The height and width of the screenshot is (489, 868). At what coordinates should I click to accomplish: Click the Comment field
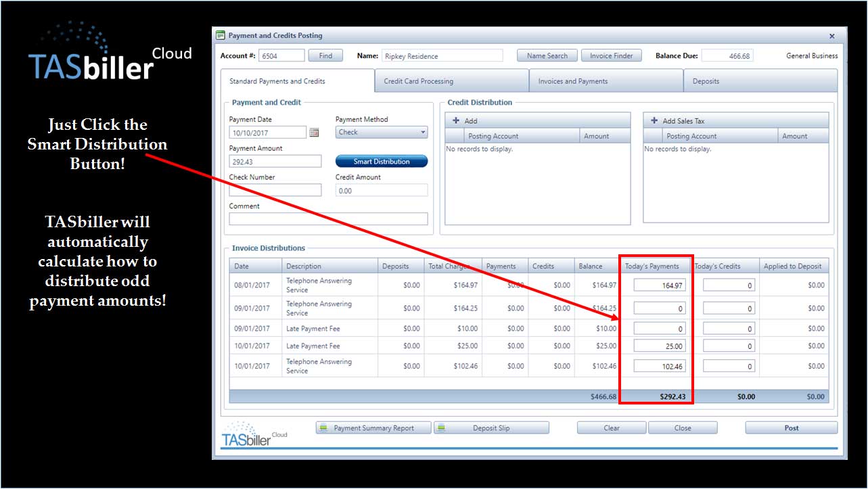328,218
